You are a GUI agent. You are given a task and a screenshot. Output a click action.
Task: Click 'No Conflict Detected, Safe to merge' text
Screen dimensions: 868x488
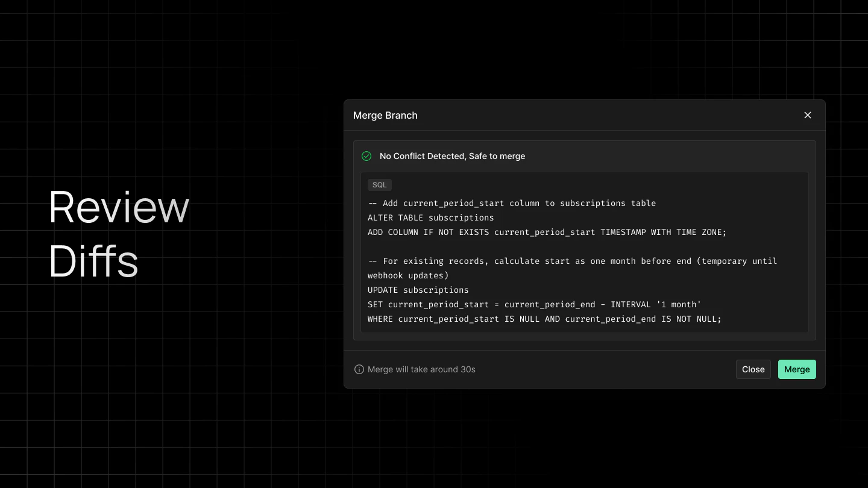click(x=452, y=156)
